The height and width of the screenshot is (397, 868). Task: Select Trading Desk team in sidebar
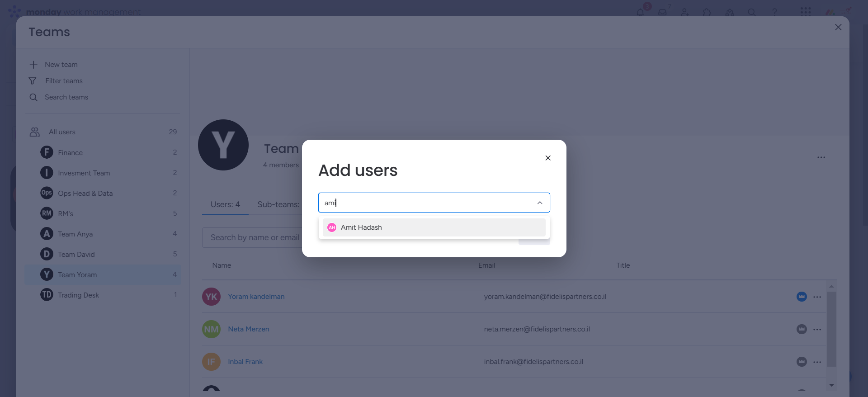[x=78, y=295]
